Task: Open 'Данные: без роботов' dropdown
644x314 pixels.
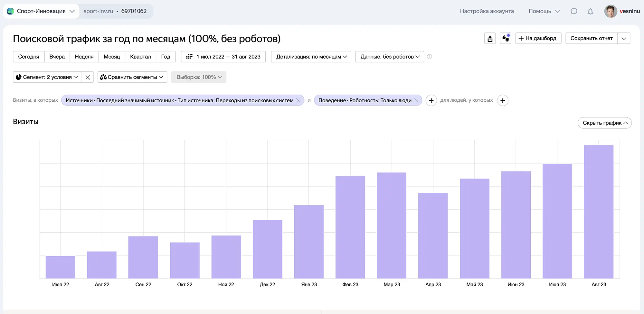Action: (x=390, y=57)
